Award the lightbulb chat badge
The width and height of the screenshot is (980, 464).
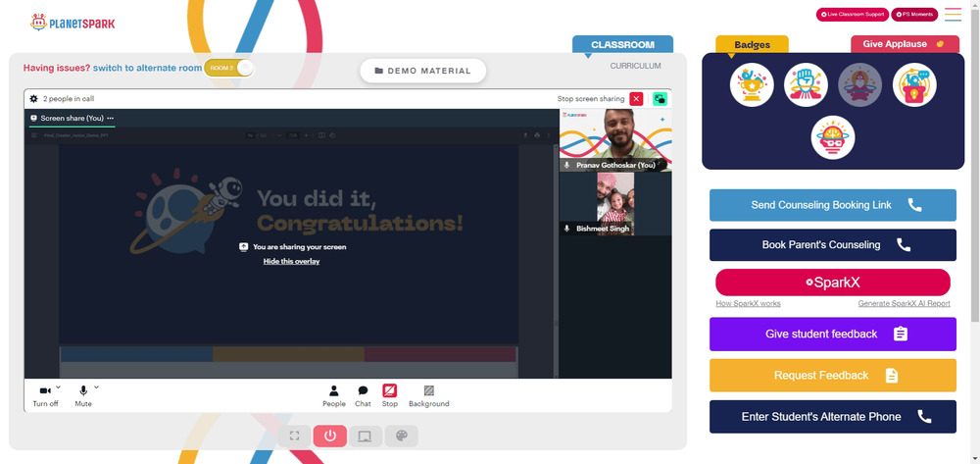point(914,85)
